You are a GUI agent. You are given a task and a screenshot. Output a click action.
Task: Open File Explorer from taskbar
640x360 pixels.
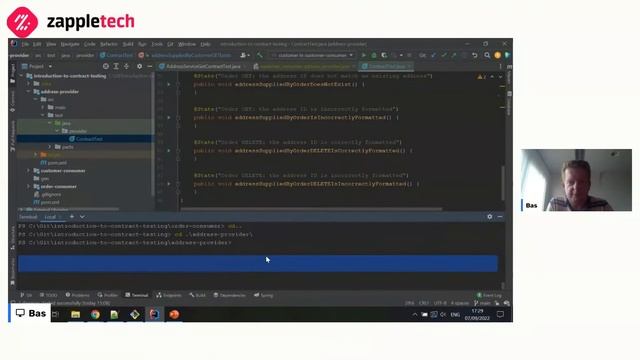pos(75,314)
